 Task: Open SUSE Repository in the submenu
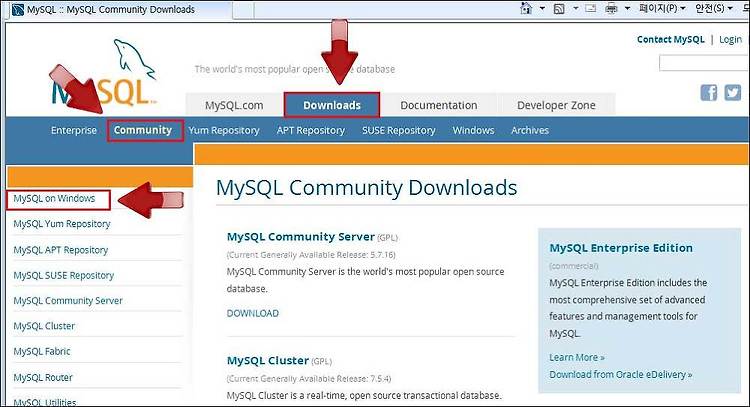click(398, 130)
